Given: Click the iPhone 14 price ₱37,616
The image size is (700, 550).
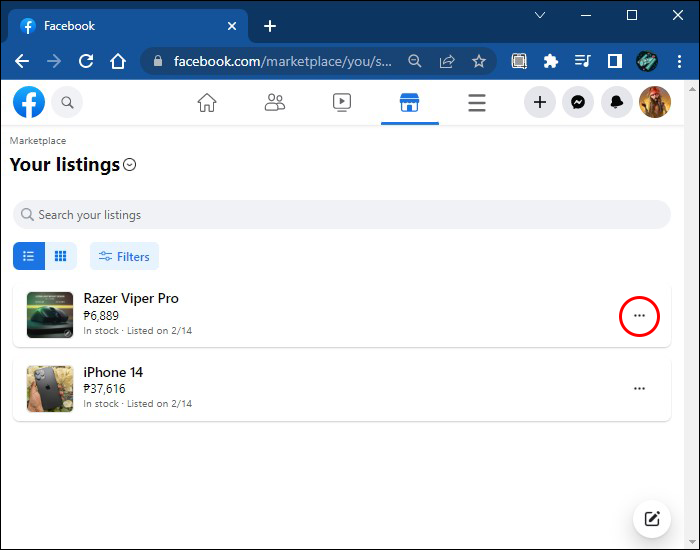Looking at the screenshot, I should (104, 388).
